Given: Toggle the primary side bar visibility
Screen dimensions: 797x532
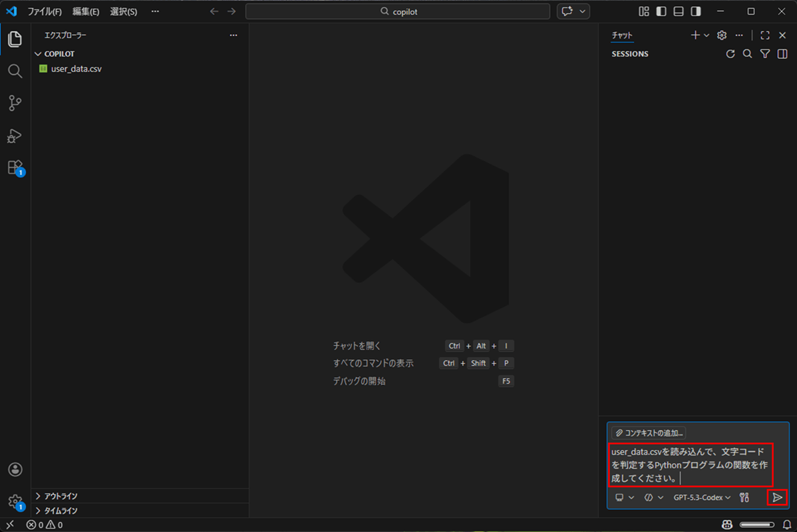Looking at the screenshot, I should point(660,11).
